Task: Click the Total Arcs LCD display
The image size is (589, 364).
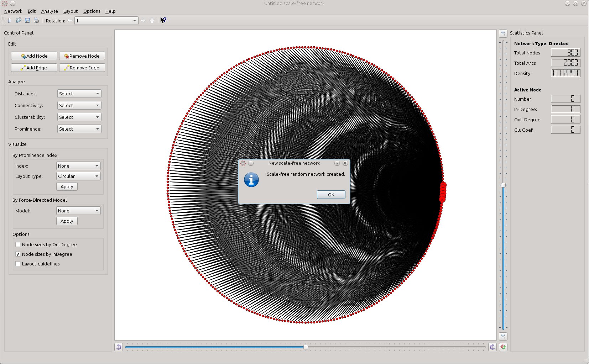Action: point(566,63)
